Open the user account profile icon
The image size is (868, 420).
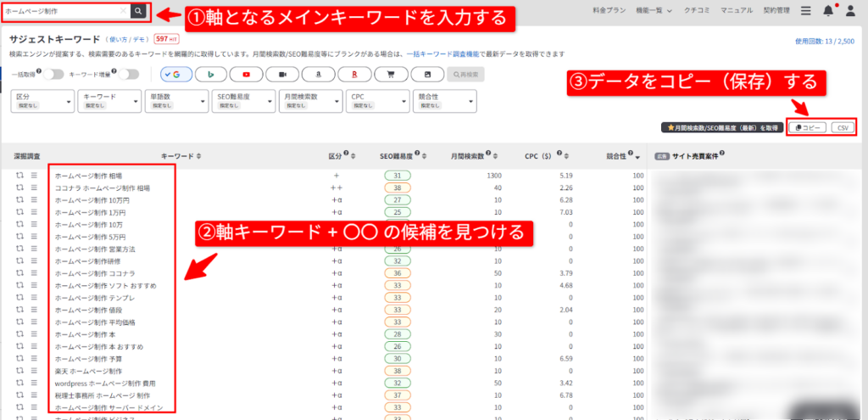tap(850, 11)
